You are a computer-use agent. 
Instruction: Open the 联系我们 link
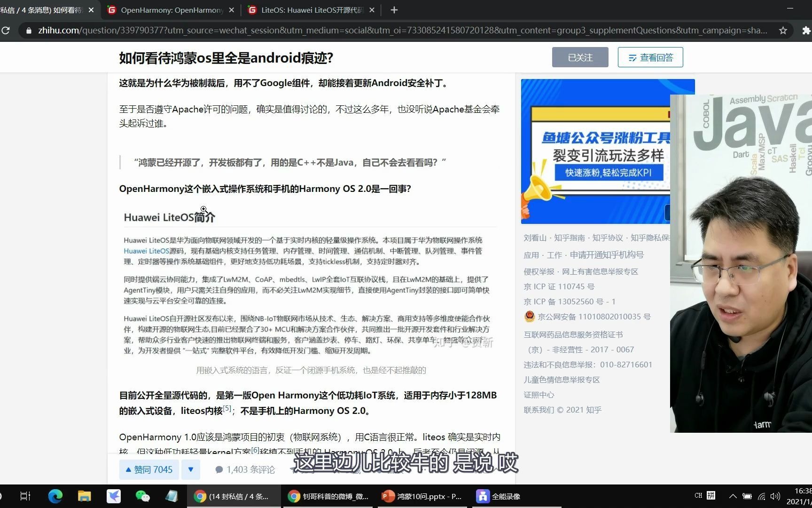click(539, 410)
